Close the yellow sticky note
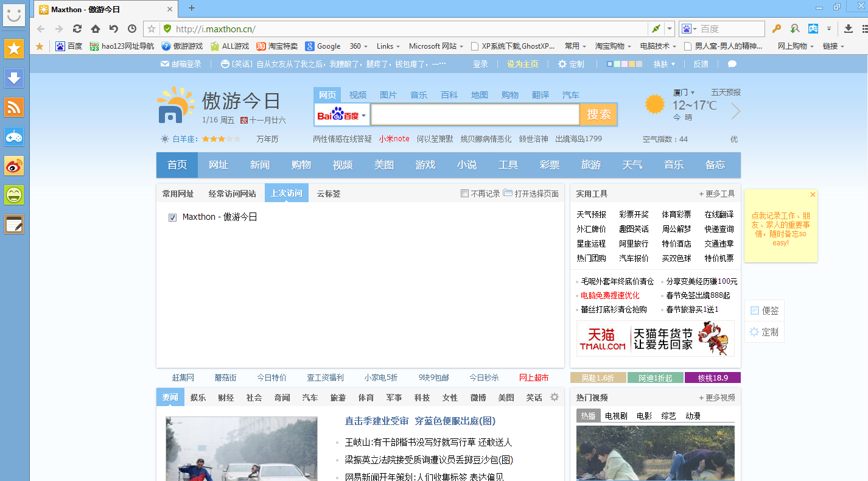 (x=813, y=195)
